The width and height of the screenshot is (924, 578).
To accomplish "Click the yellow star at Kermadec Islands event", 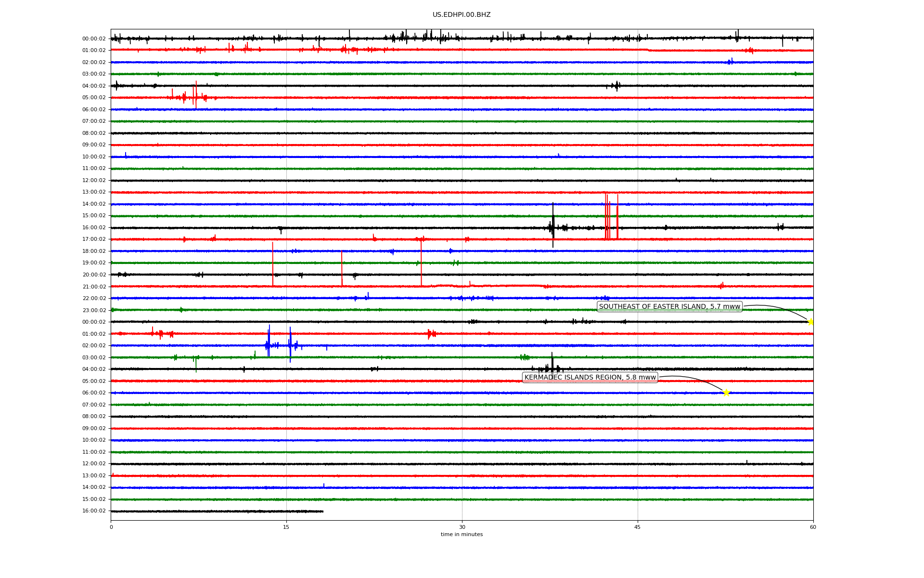I will coord(726,393).
